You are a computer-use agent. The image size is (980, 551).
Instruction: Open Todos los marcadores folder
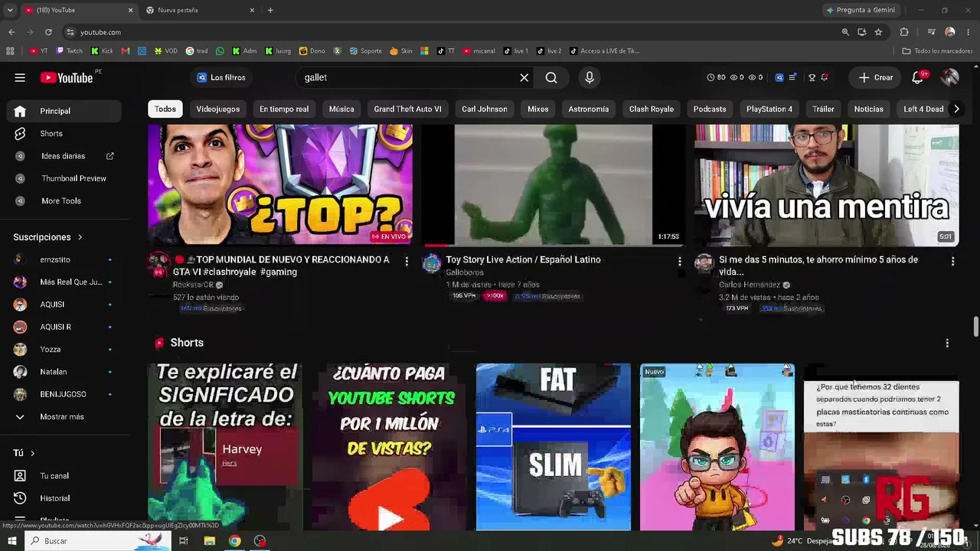937,51
